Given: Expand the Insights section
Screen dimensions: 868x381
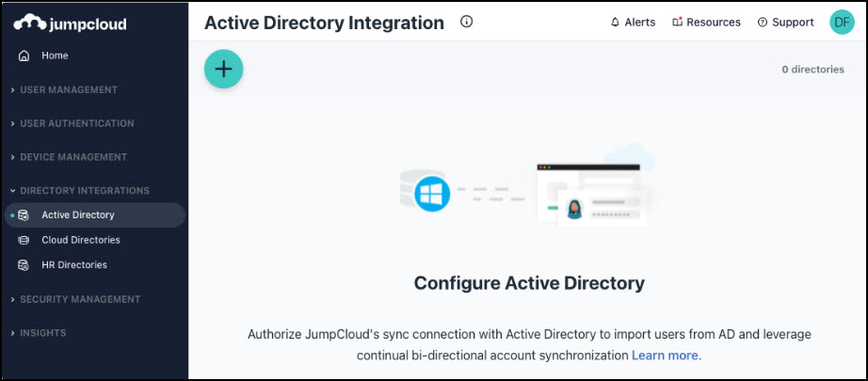Looking at the screenshot, I should (42, 333).
